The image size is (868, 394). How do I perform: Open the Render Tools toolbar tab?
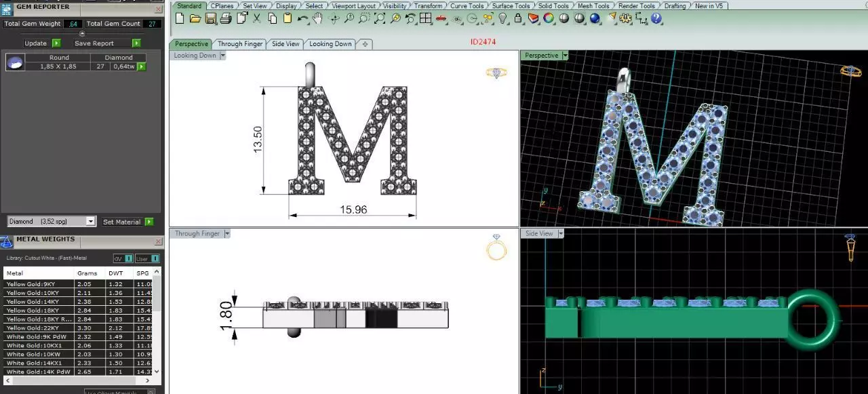(636, 6)
